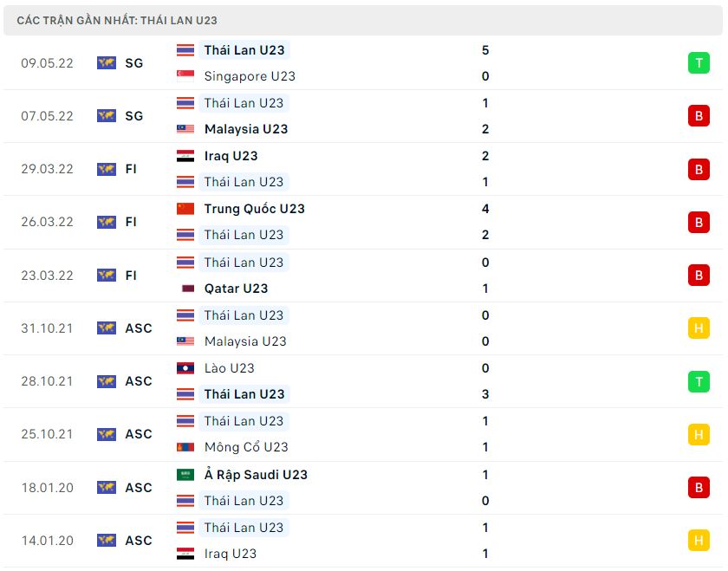Select the Iraq U23 team in 29.03.22 match
This screenshot has height=571, width=728.
tap(231, 156)
